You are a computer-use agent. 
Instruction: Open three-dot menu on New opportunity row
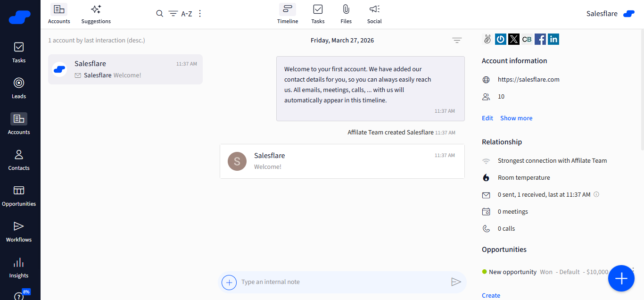point(632,272)
